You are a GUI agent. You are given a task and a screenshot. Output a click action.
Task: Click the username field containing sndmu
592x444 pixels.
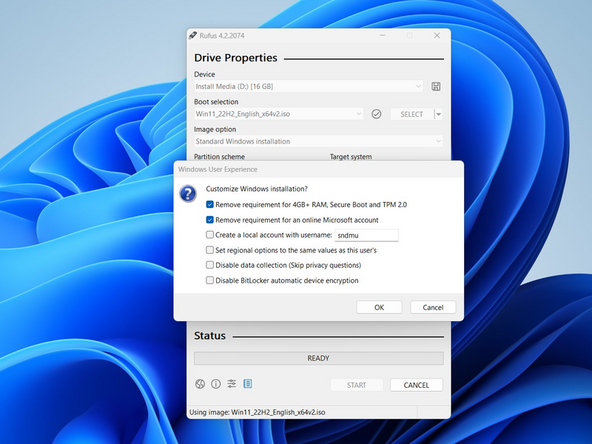coord(367,235)
